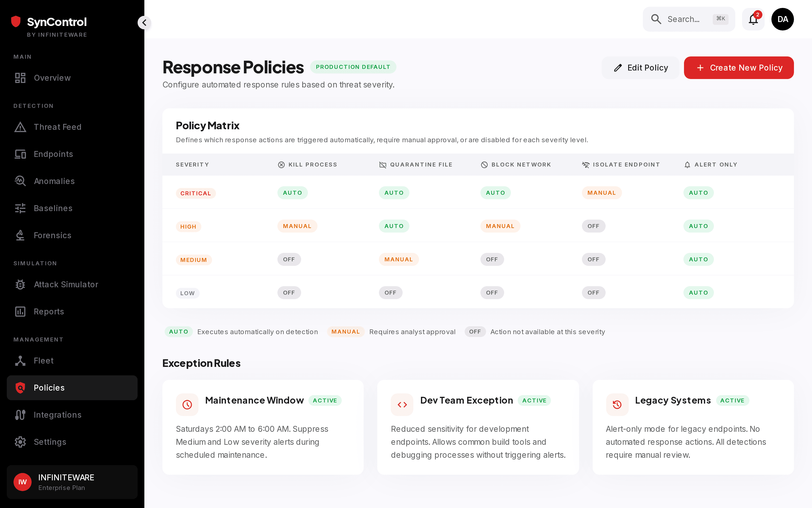The width and height of the screenshot is (812, 508).
Task: Click the SynControl shield logo
Action: tap(16, 21)
